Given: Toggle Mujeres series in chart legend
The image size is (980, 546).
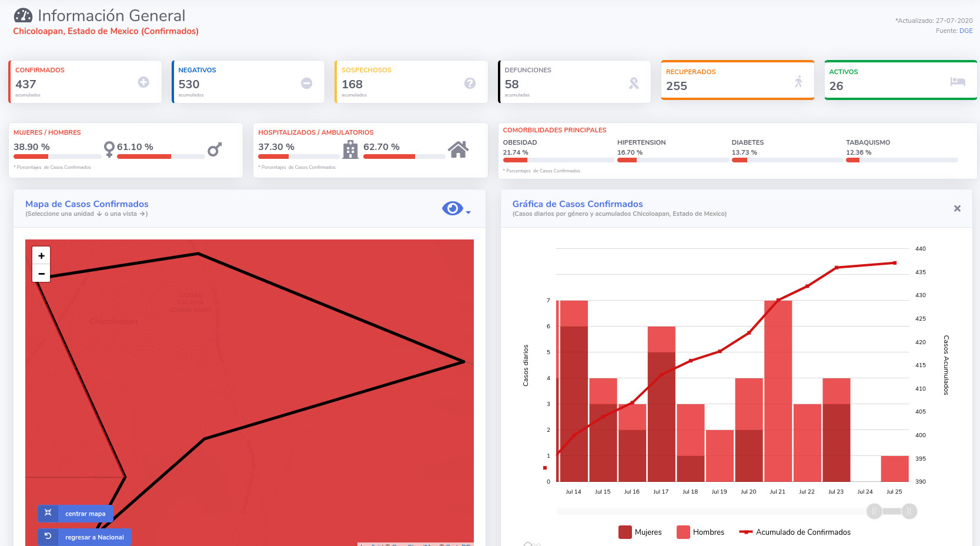Looking at the screenshot, I should pyautogui.click(x=640, y=532).
